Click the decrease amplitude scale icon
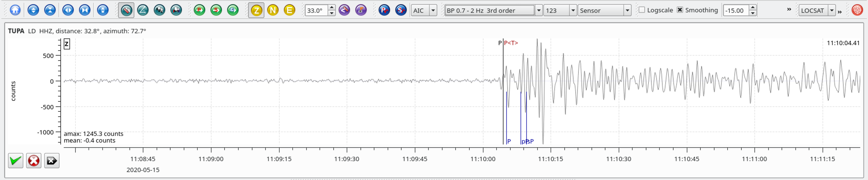Image resolution: width=868 pixels, height=180 pixels. pyautogui.click(x=50, y=10)
